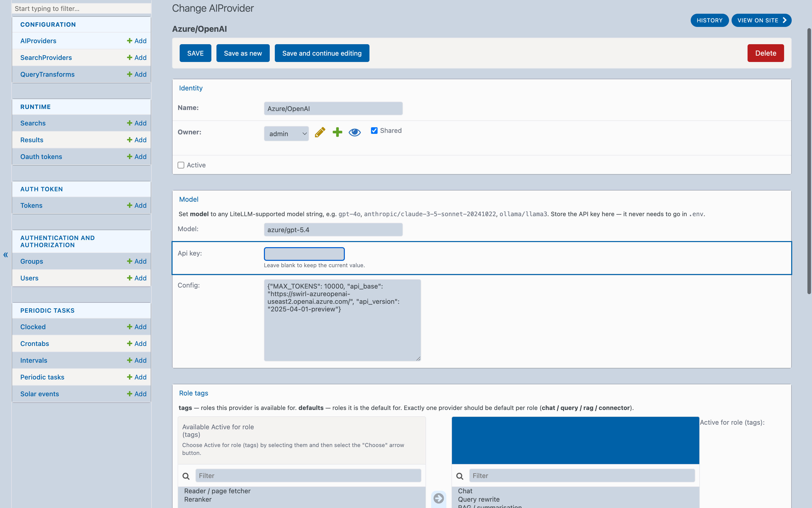The width and height of the screenshot is (812, 508).
Task: Collapse sidebar with the double chevron
Action: tap(6, 255)
